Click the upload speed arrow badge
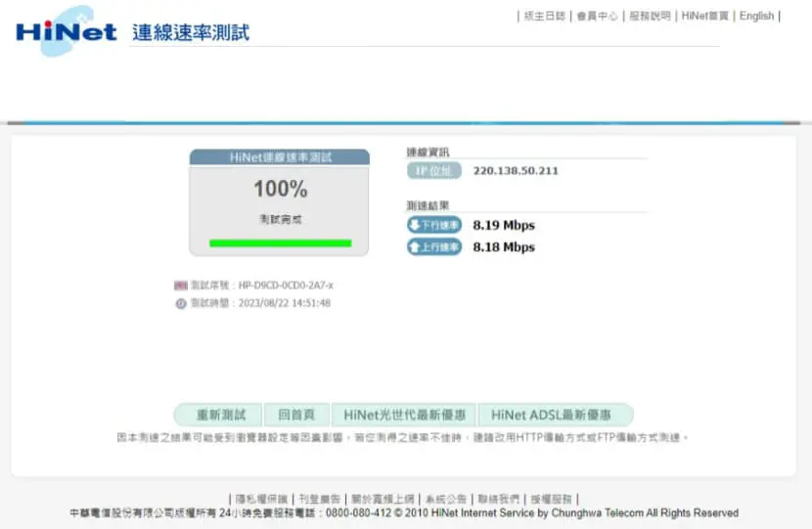 click(x=434, y=247)
